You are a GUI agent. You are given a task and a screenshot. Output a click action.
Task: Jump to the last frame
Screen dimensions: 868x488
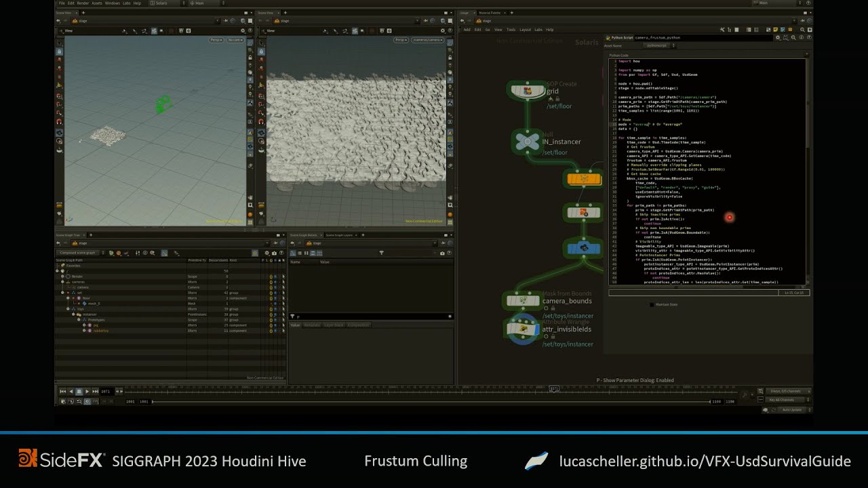pos(95,391)
